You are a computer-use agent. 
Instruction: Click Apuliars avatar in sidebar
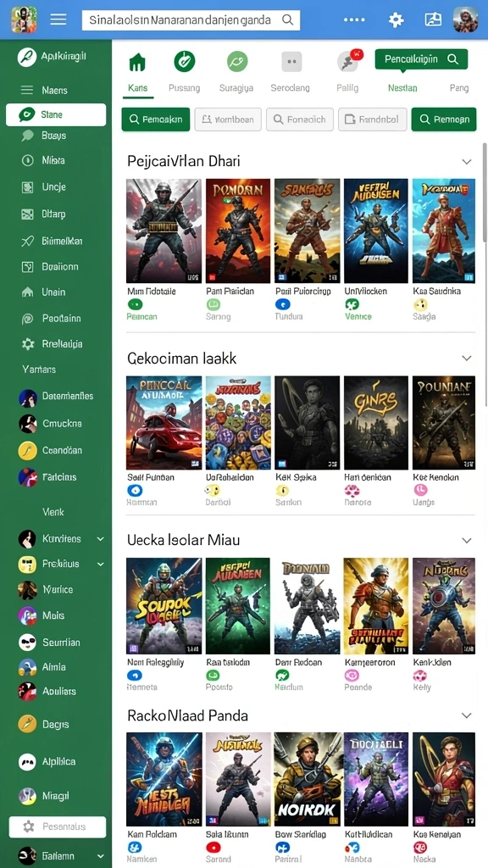pyautogui.click(x=28, y=692)
